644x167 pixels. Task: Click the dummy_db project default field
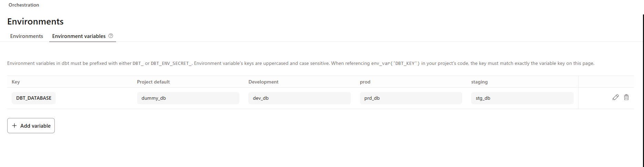pos(188,98)
